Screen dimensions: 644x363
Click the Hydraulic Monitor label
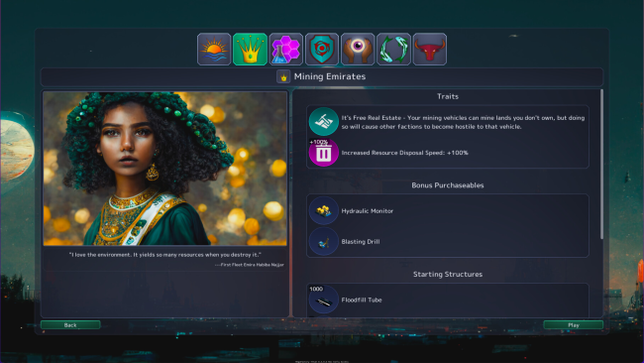tap(368, 211)
